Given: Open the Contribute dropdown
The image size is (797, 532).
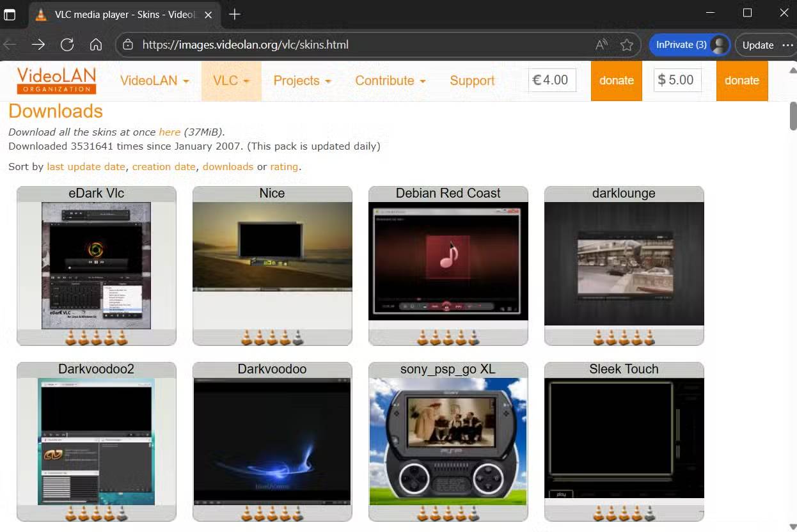Looking at the screenshot, I should [x=390, y=81].
